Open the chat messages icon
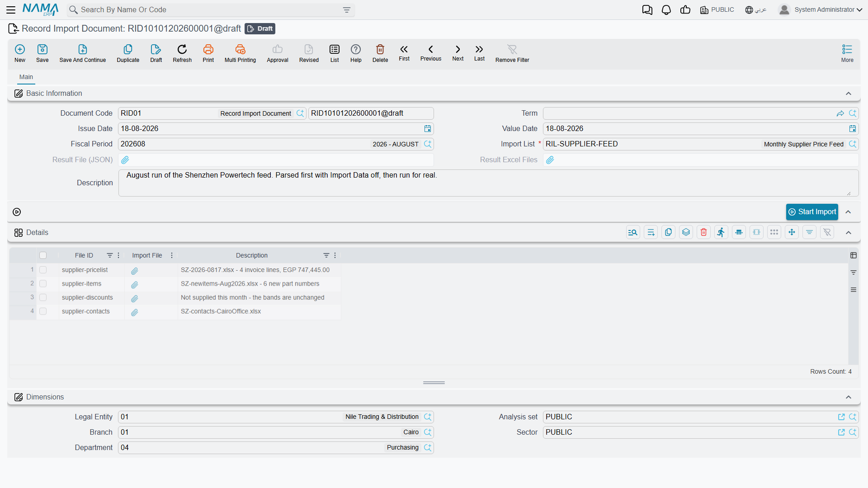The height and width of the screenshot is (488, 868). tap(647, 10)
